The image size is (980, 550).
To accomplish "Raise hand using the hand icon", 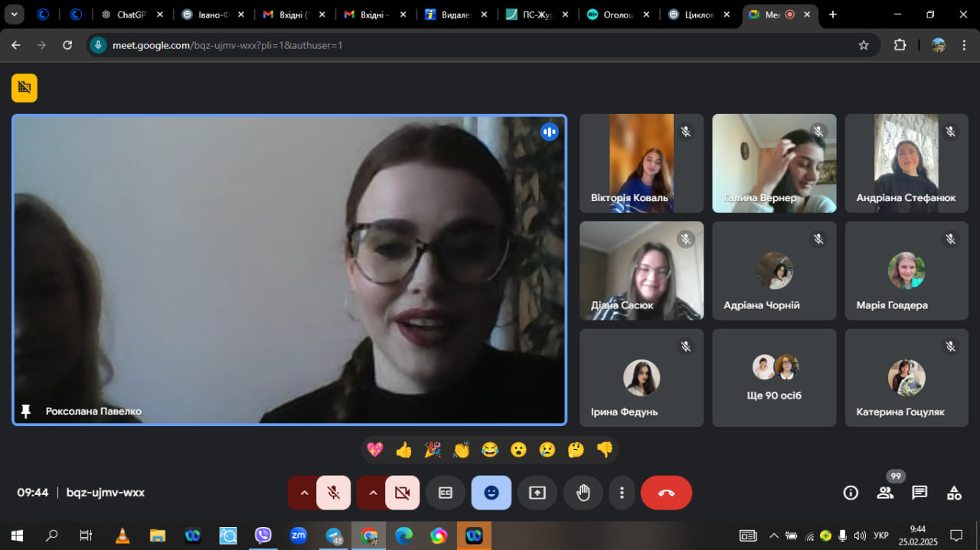I will (x=583, y=493).
